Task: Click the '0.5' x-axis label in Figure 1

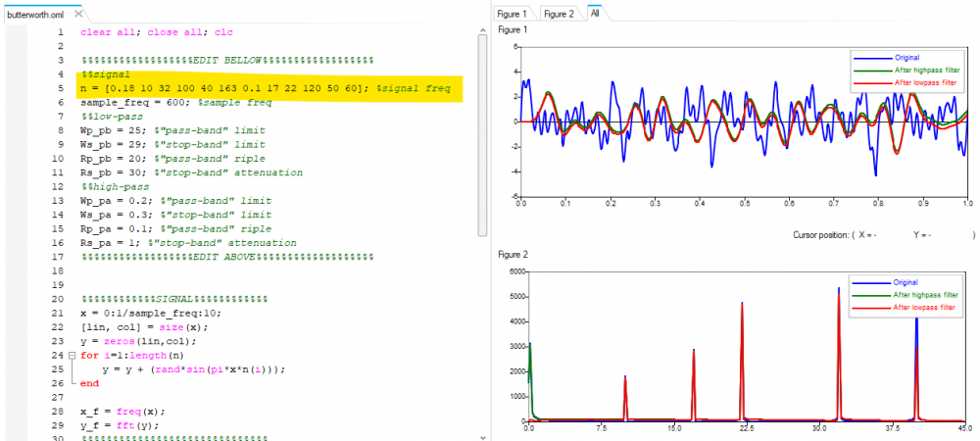Action: [x=744, y=204]
